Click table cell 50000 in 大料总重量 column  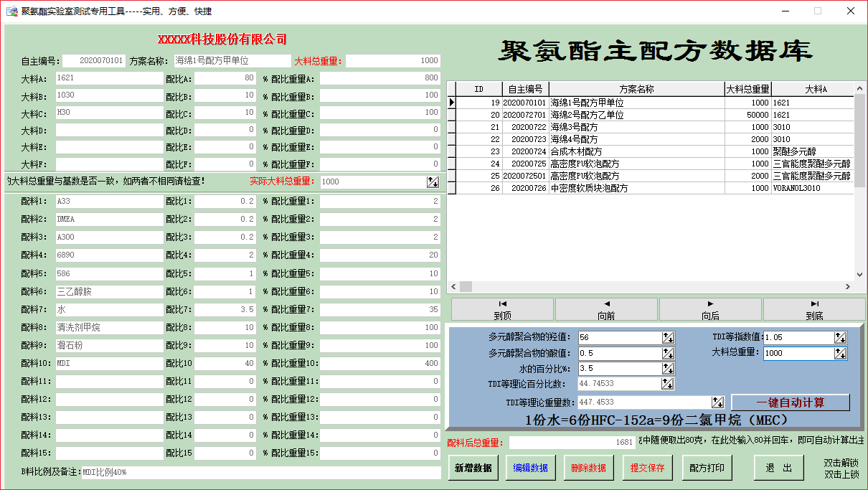click(x=747, y=115)
